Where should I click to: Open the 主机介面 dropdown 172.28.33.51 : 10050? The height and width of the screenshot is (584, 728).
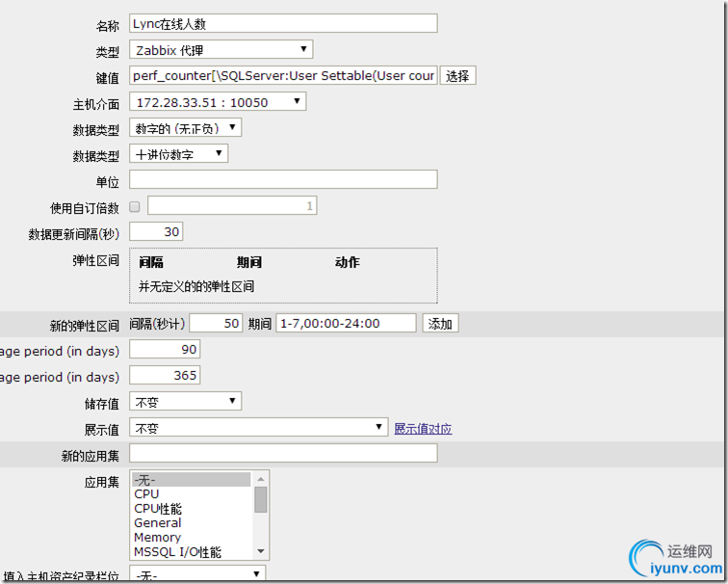coord(218,102)
